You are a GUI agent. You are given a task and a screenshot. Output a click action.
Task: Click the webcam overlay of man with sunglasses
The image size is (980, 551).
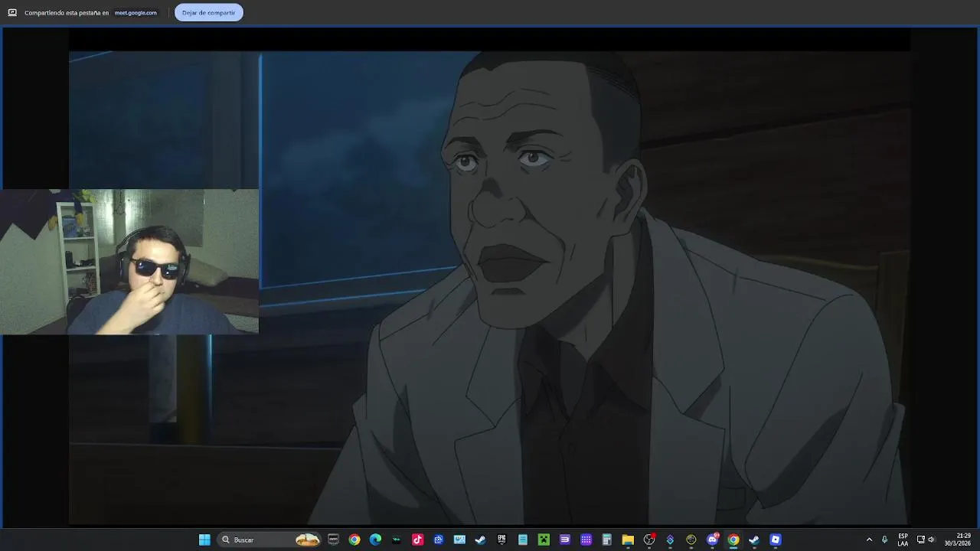tap(129, 262)
